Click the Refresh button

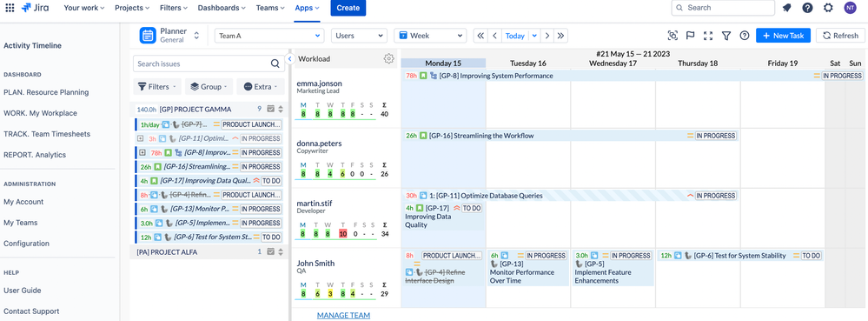coord(840,36)
